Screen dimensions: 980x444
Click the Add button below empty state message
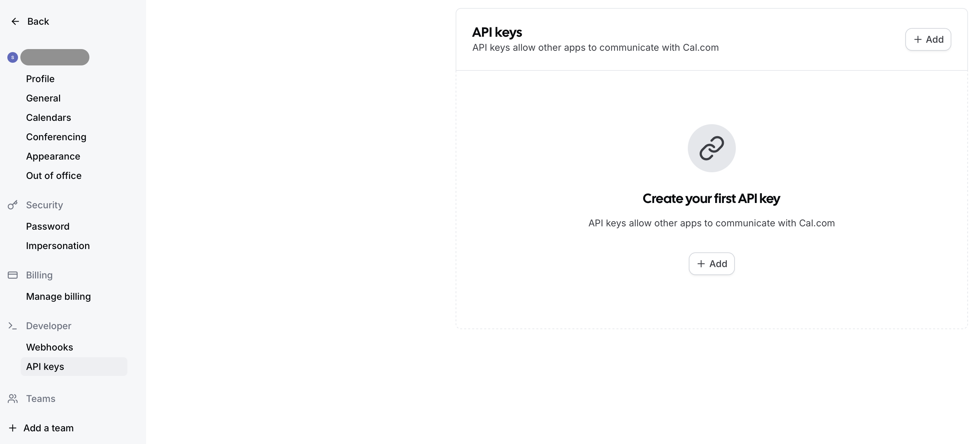tap(711, 263)
